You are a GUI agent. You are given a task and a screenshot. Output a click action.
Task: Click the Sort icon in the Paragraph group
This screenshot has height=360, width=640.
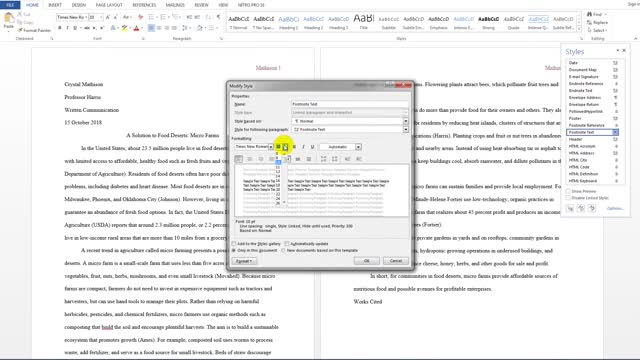[209, 17]
